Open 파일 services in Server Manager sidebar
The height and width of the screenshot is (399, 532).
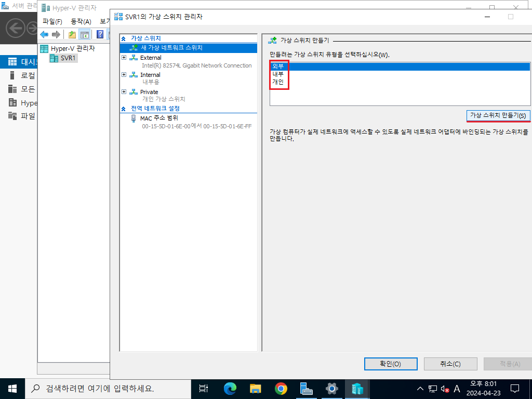point(23,116)
